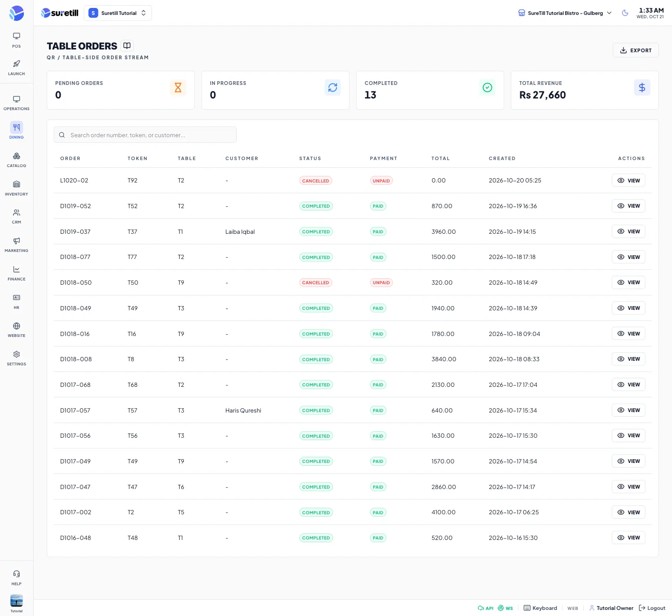Click the Tutorial profile avatar
The image size is (672, 616).
16,601
